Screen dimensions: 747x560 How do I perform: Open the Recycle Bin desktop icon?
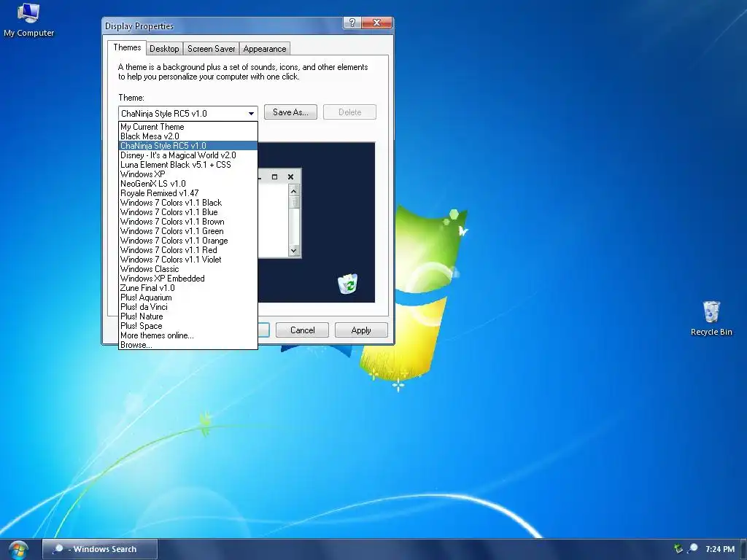coord(711,318)
